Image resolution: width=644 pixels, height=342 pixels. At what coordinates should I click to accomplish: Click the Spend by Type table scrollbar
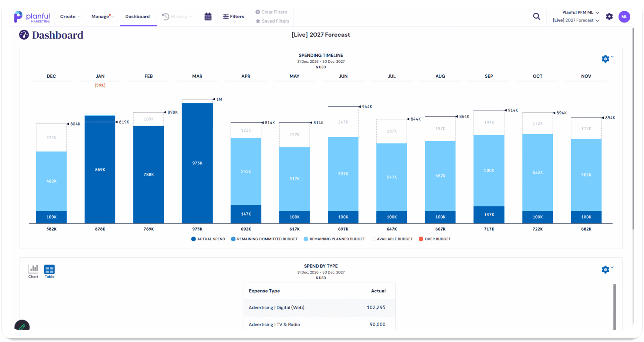point(614,307)
